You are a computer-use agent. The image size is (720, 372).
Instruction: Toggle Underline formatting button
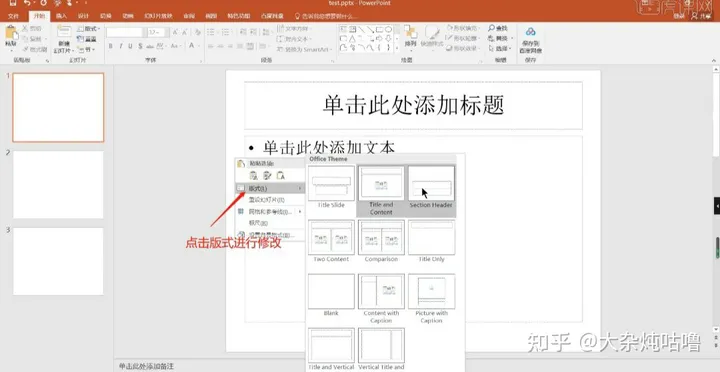point(130,46)
